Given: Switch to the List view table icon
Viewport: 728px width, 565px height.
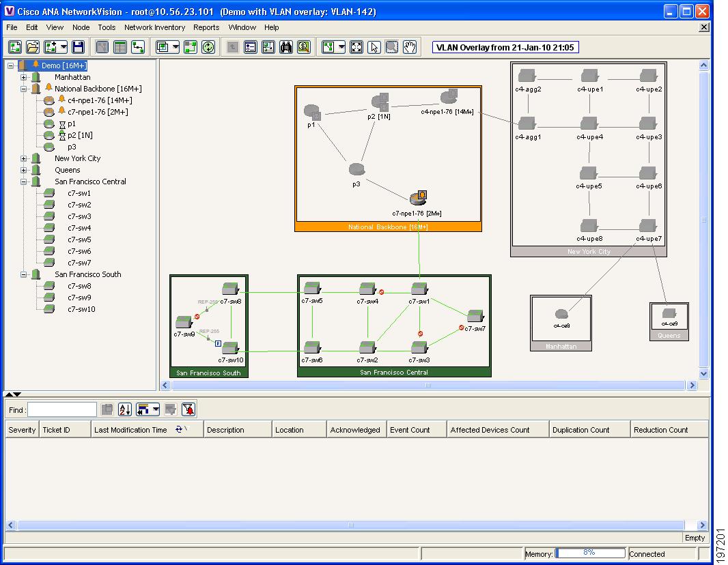Looking at the screenshot, I should [120, 47].
